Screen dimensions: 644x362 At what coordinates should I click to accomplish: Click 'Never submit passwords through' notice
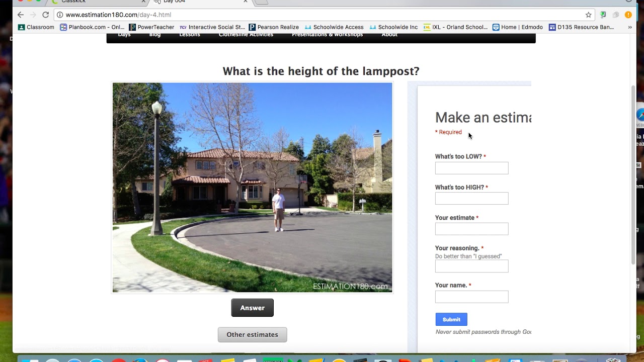[484, 332]
